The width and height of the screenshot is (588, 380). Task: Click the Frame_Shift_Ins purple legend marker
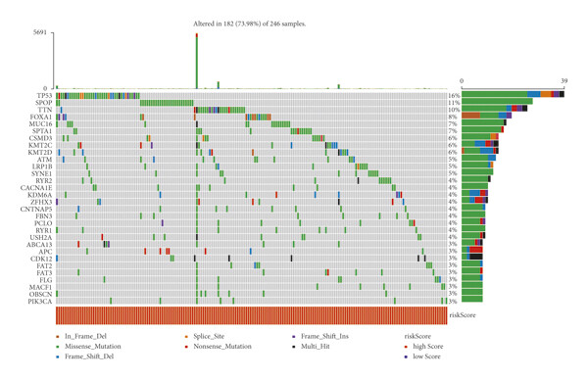click(294, 337)
